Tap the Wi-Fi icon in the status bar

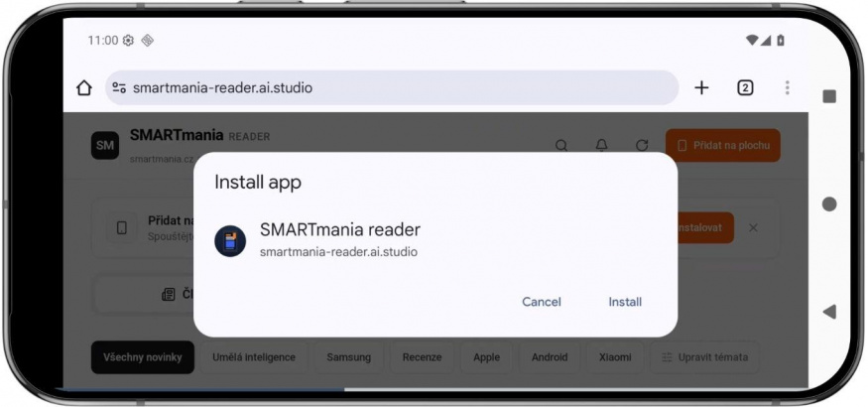[x=752, y=41]
